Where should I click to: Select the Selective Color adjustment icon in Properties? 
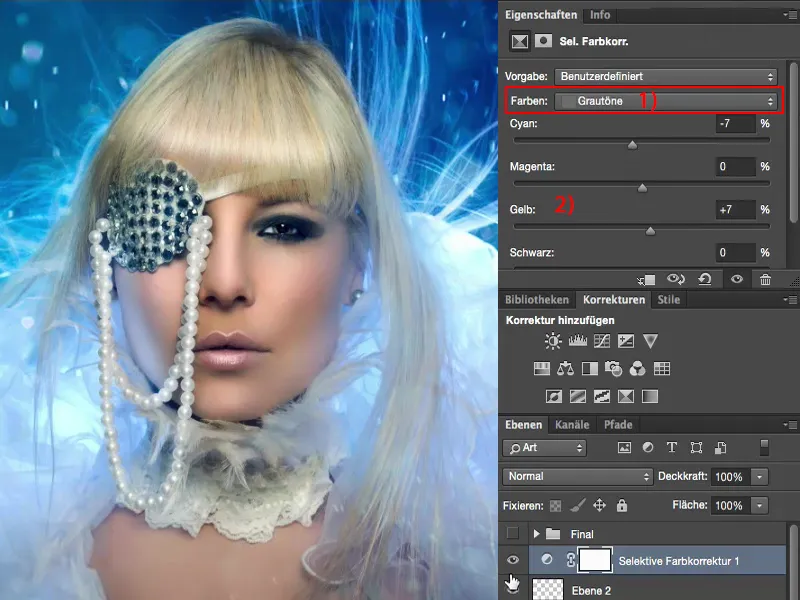[x=520, y=41]
